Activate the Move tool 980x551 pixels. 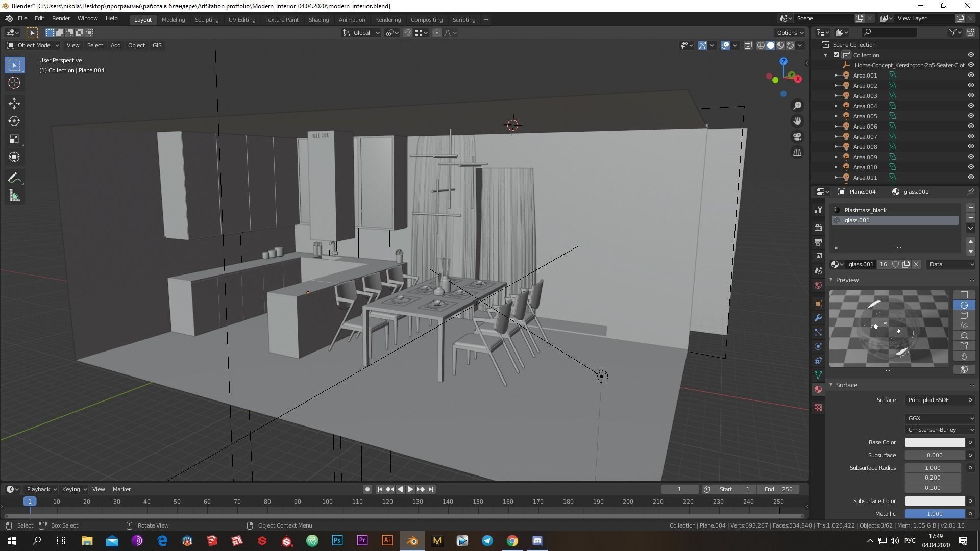point(14,104)
